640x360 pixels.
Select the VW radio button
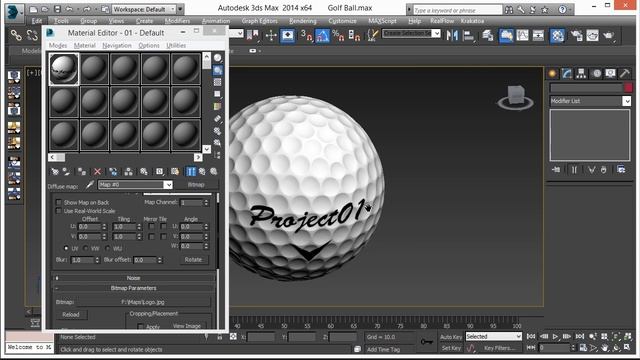pos(86,248)
